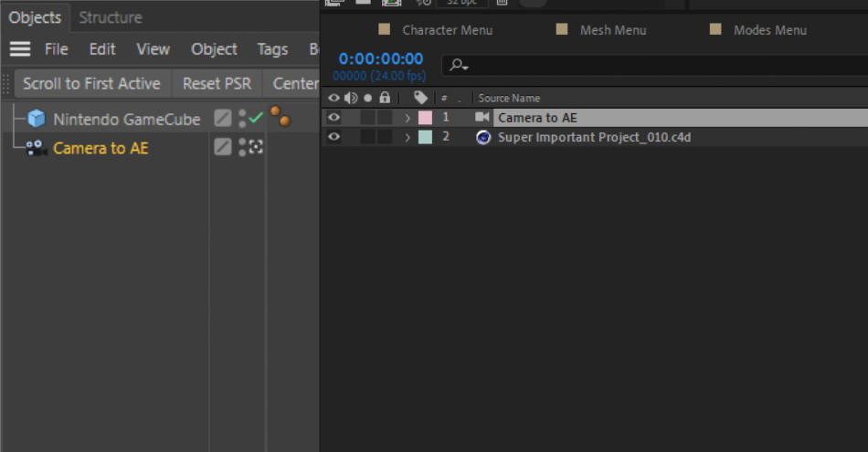The image size is (868, 452).
Task: Select Nintendo GameCube in Objects tree
Action: click(x=127, y=119)
